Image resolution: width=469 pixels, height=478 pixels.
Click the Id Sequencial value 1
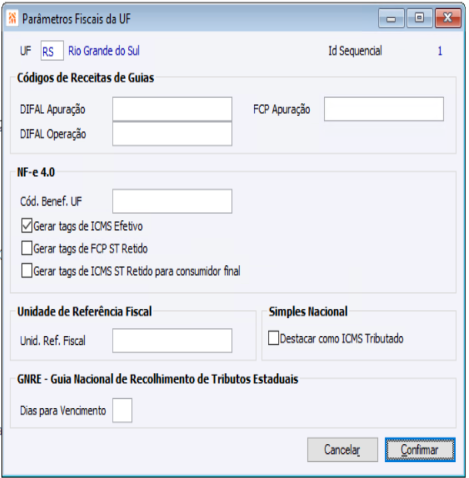(440, 51)
